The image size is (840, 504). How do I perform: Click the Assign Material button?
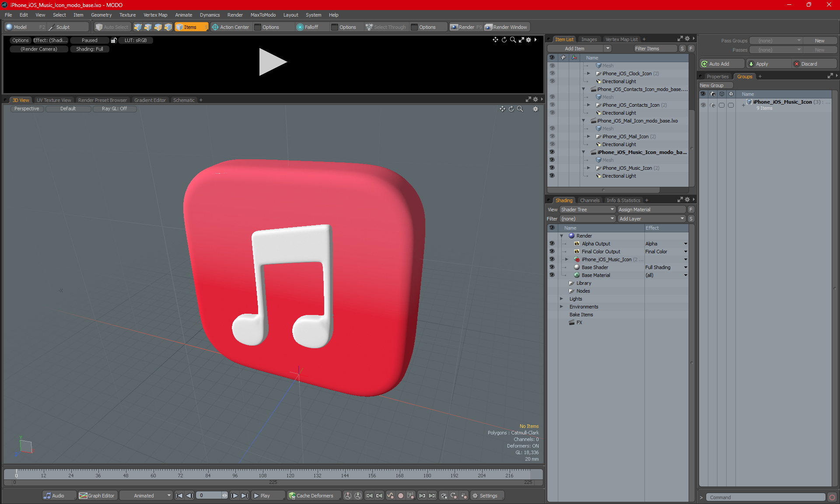(x=652, y=210)
